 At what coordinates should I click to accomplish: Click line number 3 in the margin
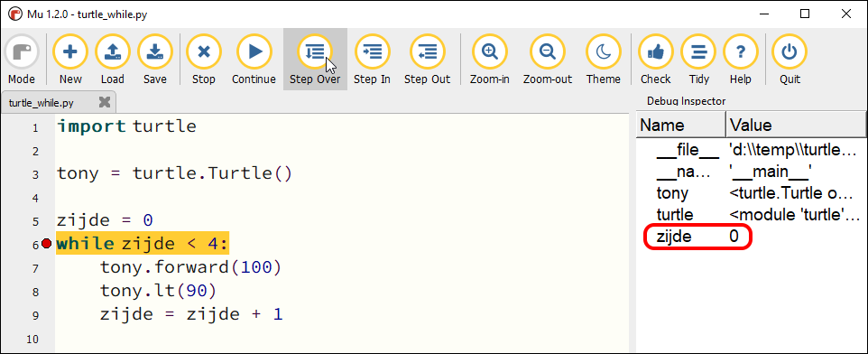coord(35,175)
